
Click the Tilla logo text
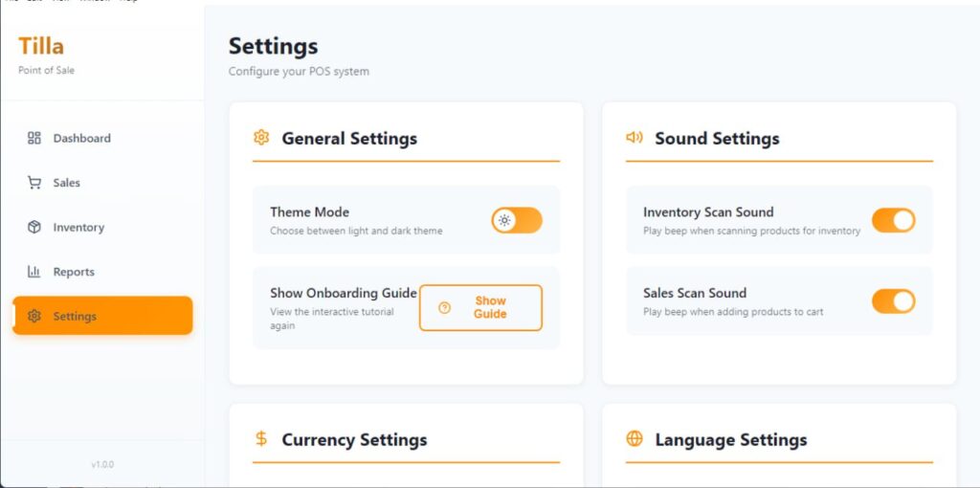coord(41,46)
